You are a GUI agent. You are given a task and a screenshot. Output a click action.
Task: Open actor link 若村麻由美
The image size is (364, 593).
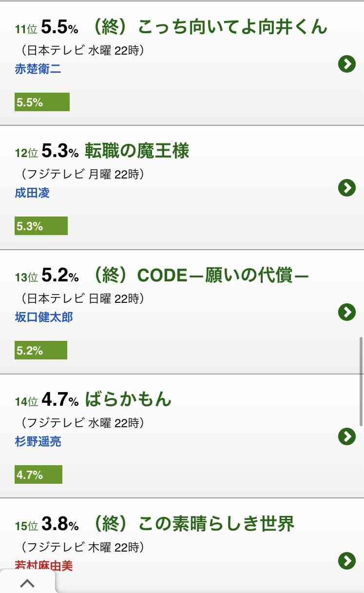44,565
